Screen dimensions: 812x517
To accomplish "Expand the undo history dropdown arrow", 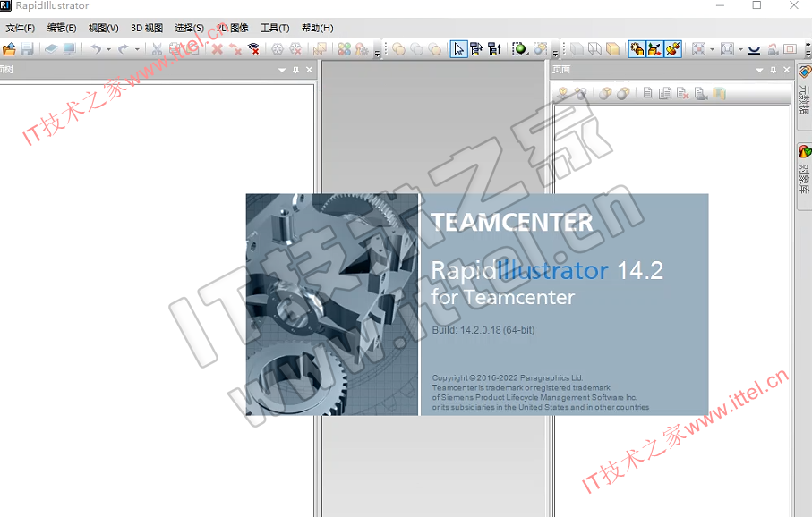I will tap(108, 50).
